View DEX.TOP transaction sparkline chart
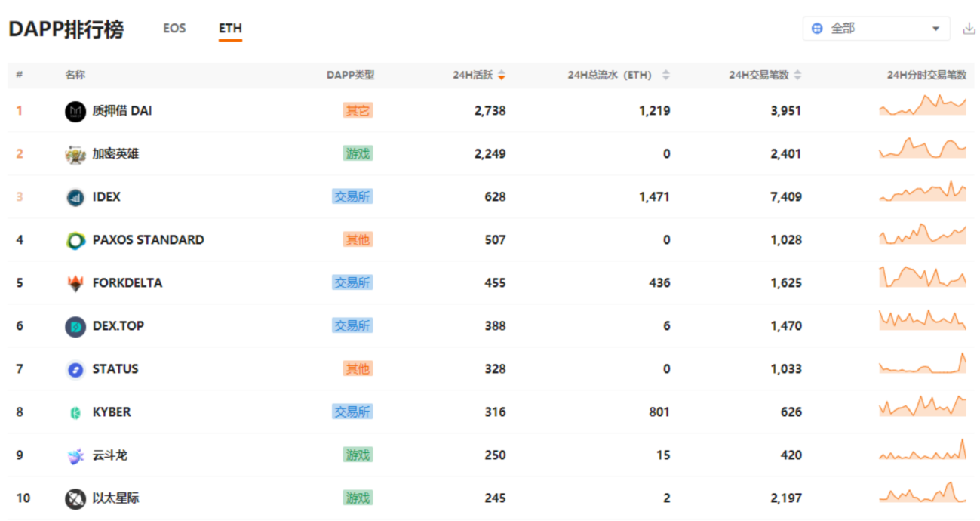 923,320
